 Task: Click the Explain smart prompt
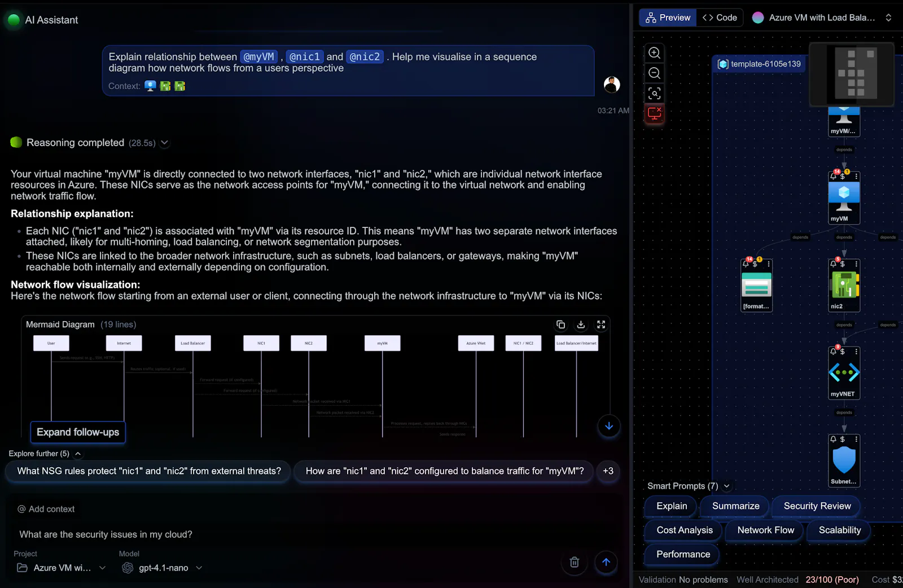click(672, 506)
